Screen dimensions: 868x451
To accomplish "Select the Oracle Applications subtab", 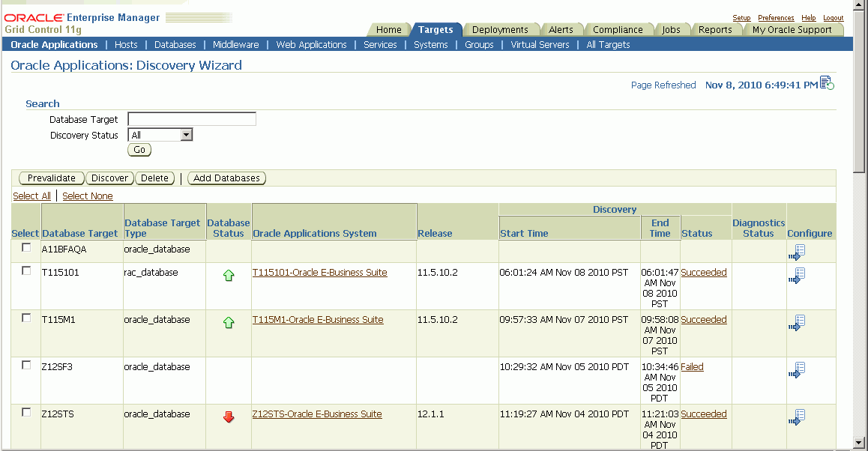I will click(54, 44).
